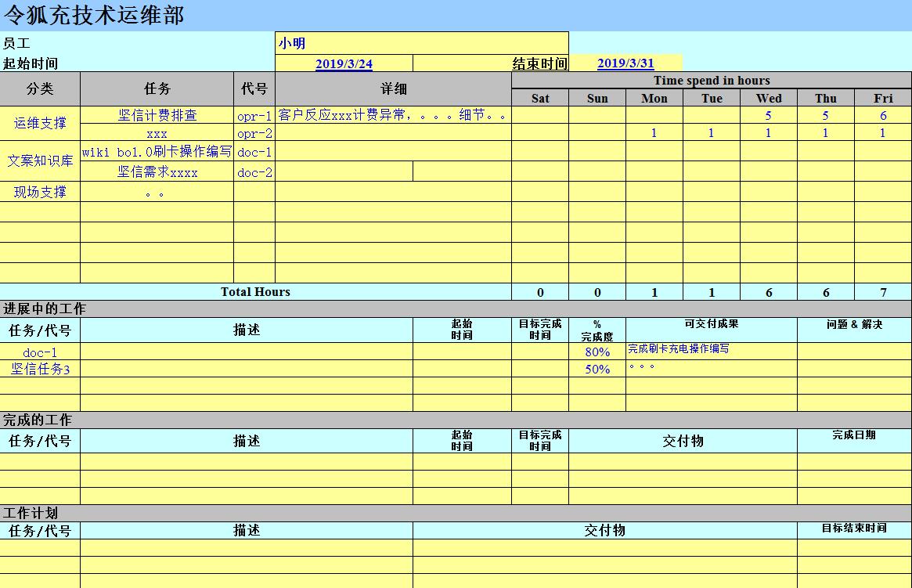Click the Fri Total Hours value 7
912x588 pixels.
[882, 291]
